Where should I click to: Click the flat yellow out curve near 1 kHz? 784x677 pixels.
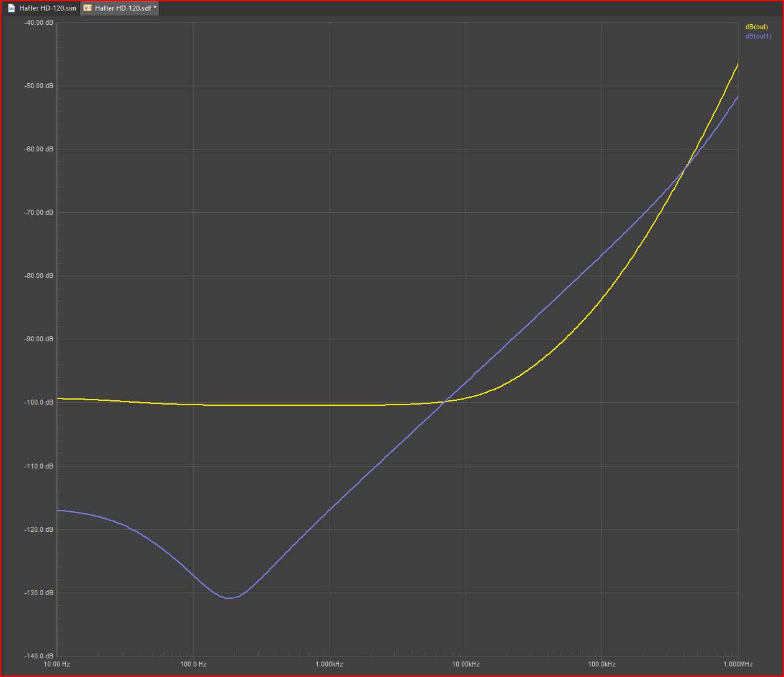tap(330, 405)
